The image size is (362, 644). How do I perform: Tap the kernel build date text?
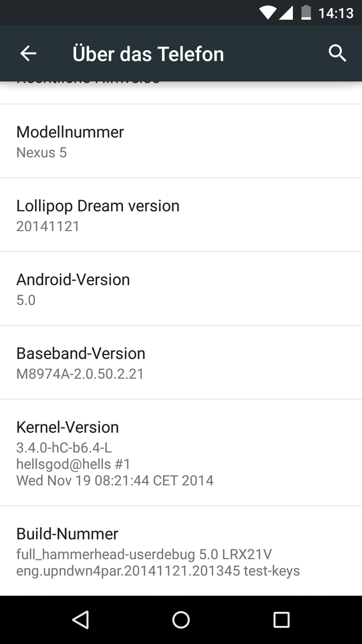tap(115, 480)
